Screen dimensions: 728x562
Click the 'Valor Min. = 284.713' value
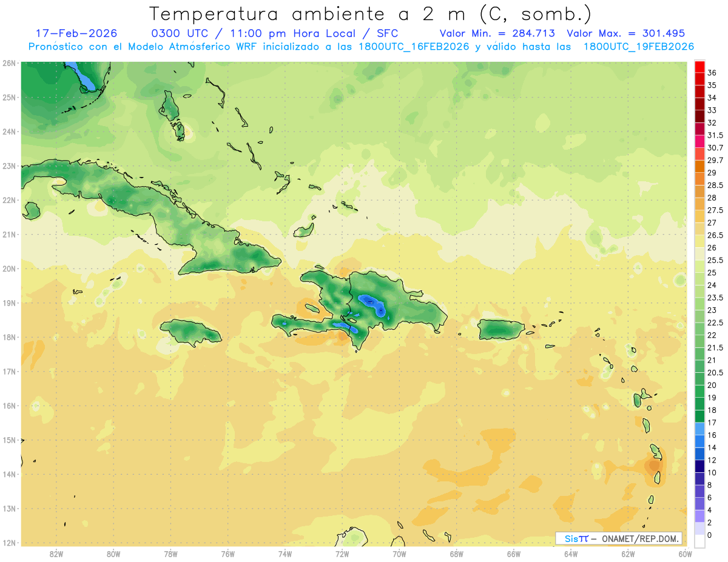click(496, 33)
